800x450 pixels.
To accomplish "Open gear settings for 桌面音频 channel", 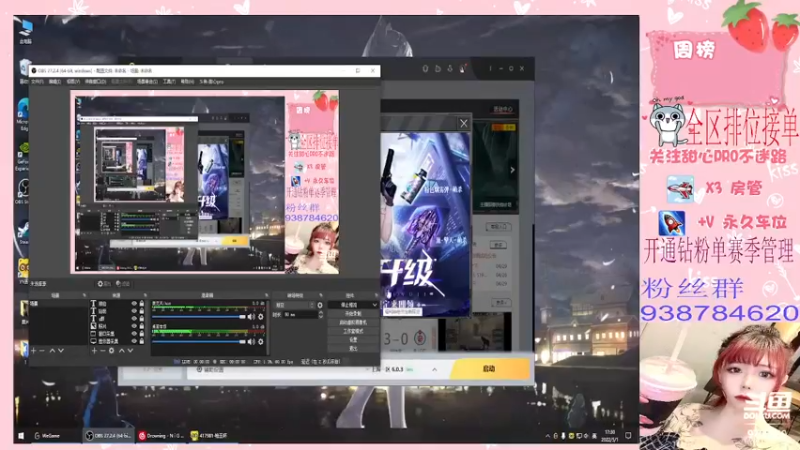I will pyautogui.click(x=261, y=342).
